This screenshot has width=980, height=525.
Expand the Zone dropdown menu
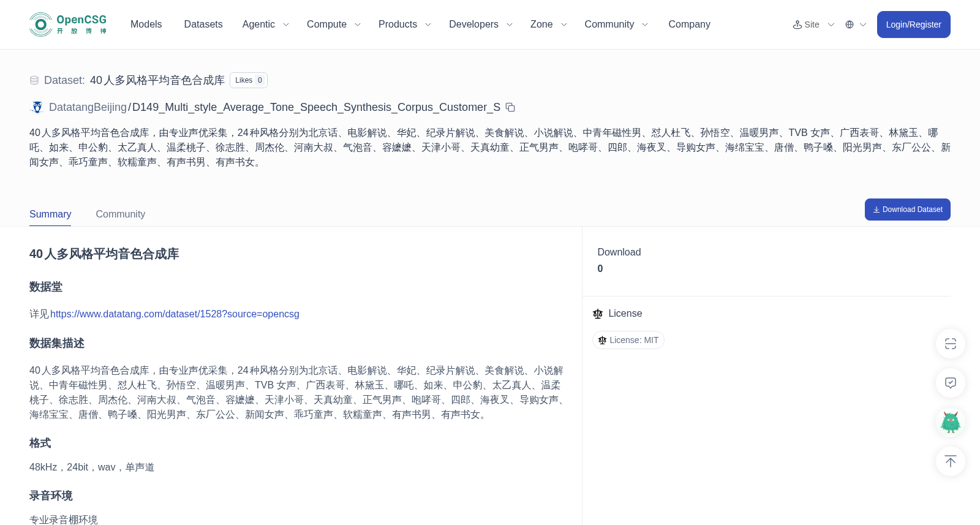coord(549,25)
